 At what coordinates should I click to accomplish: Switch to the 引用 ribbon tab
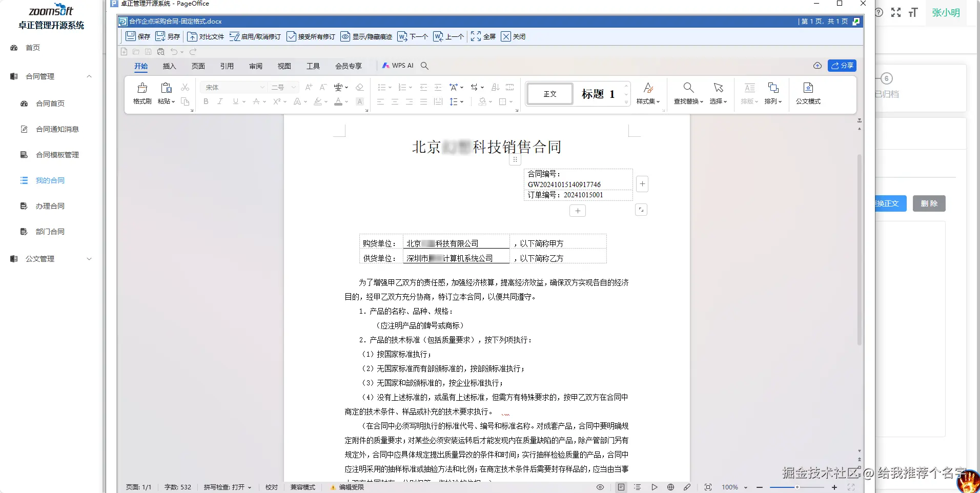(x=227, y=66)
